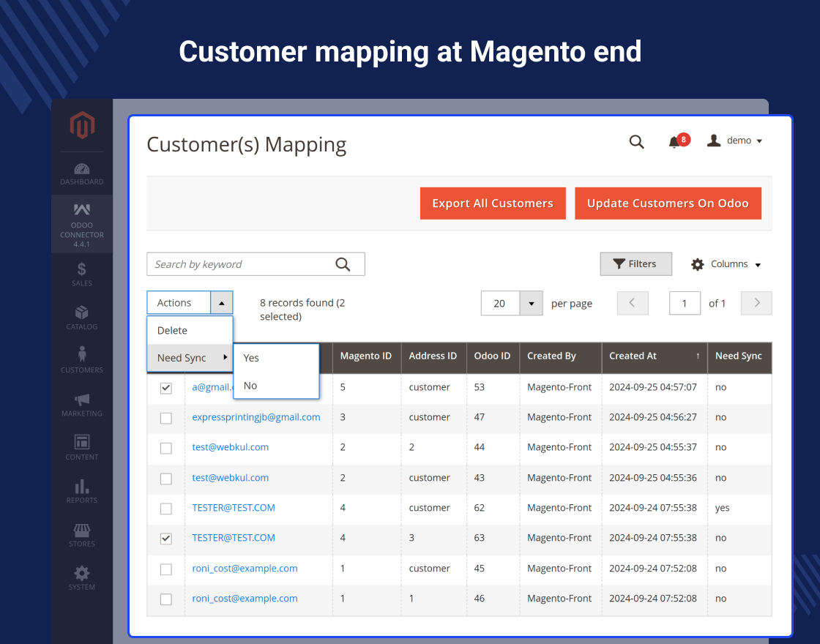
Task: Open notifications bell with 8 badge
Action: (x=679, y=141)
